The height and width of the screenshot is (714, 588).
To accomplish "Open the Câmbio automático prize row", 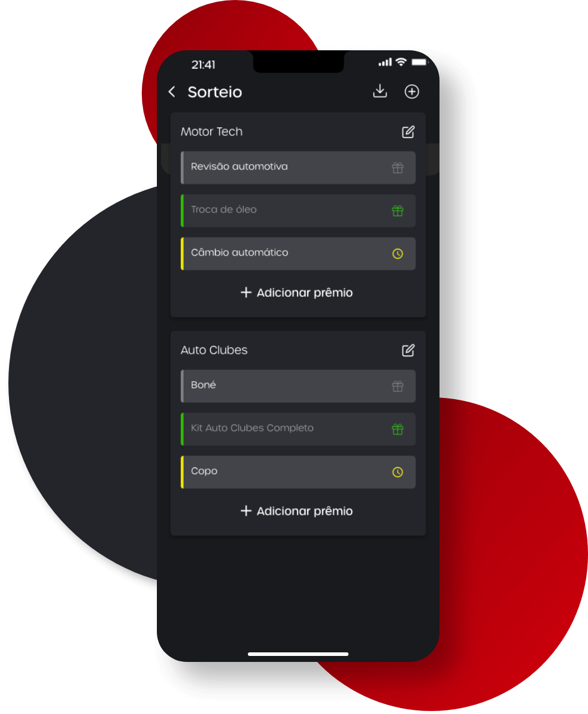I will 298,254.
